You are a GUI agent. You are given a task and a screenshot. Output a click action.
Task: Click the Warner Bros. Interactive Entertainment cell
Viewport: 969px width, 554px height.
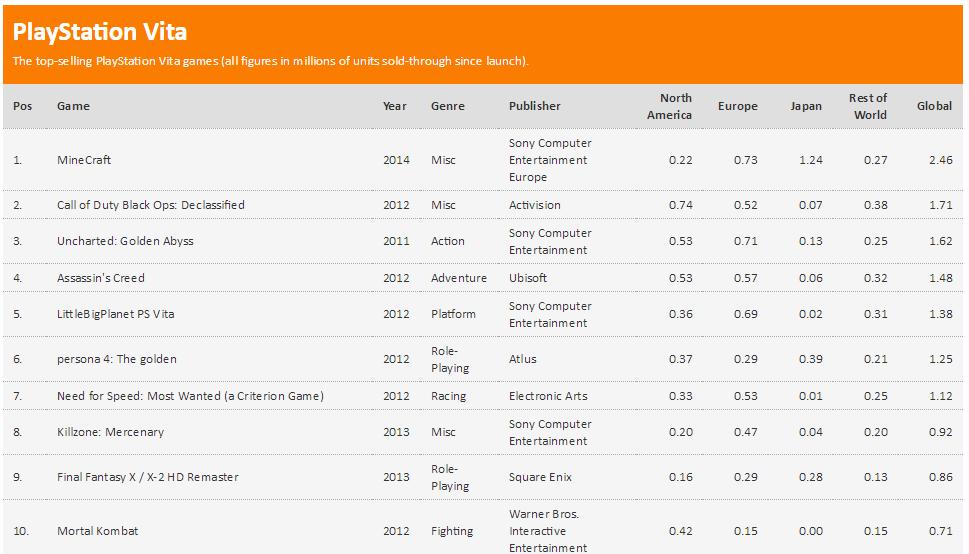pos(548,531)
